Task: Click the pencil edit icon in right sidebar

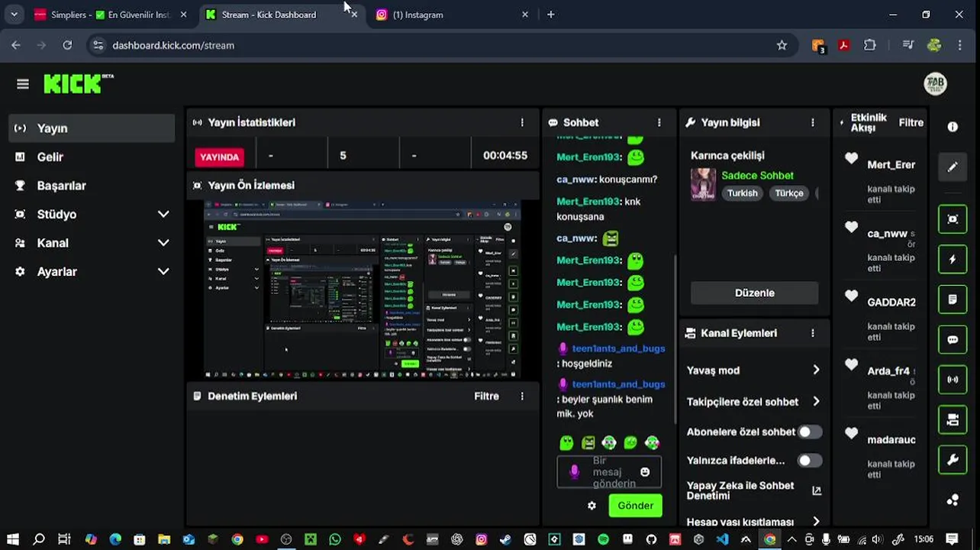Action: (953, 167)
